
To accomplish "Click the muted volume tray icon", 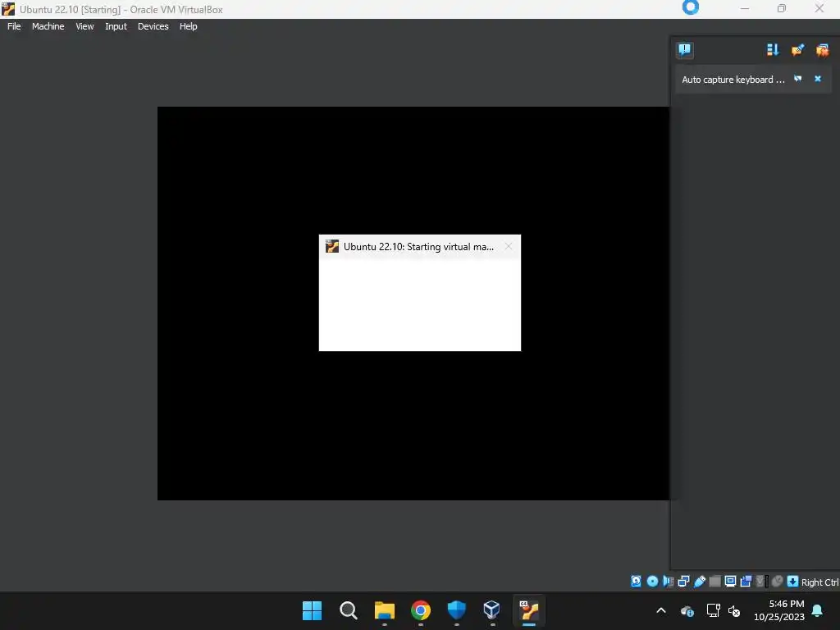I will point(734,610).
